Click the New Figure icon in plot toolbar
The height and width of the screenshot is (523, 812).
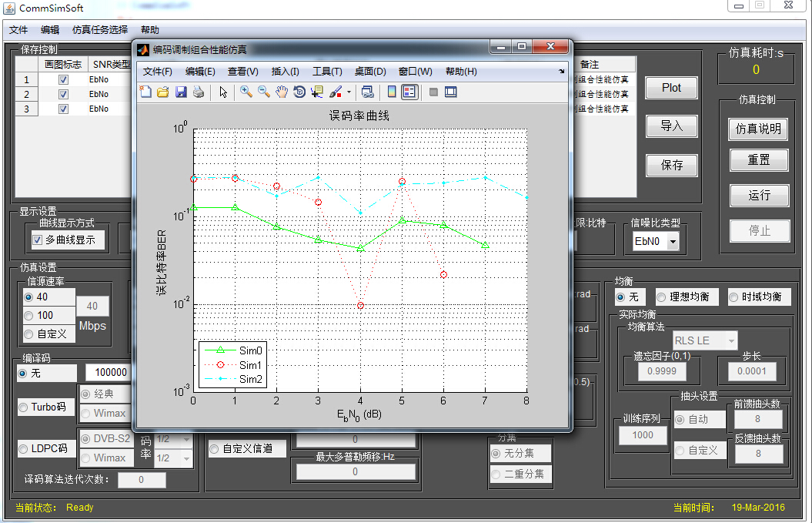pos(146,92)
